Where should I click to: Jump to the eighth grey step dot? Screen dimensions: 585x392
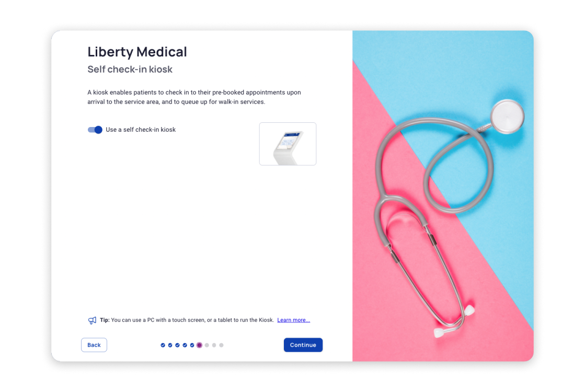[x=214, y=345]
